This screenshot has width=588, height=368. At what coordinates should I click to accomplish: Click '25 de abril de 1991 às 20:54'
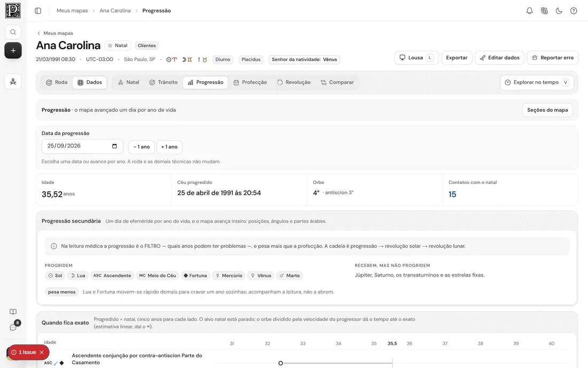coord(219,193)
